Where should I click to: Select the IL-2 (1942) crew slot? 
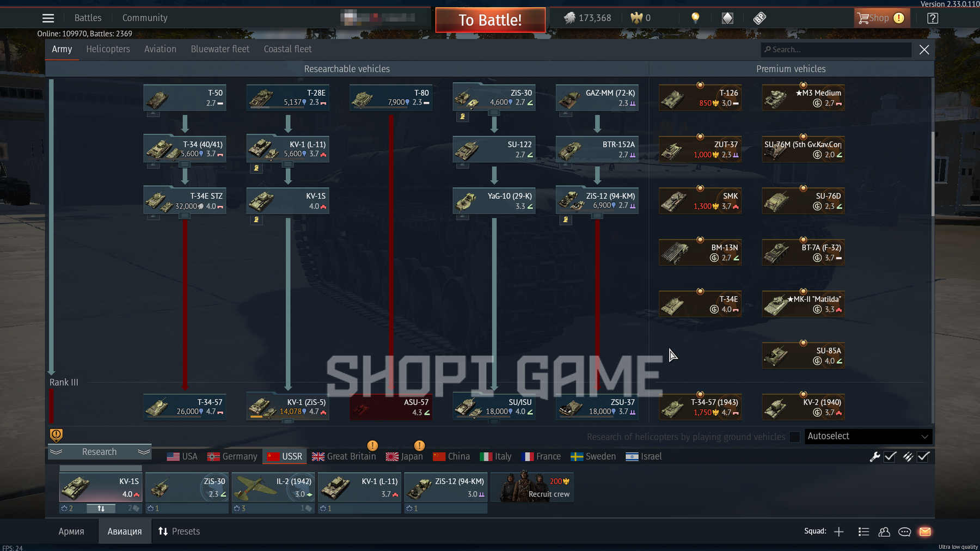point(273,487)
